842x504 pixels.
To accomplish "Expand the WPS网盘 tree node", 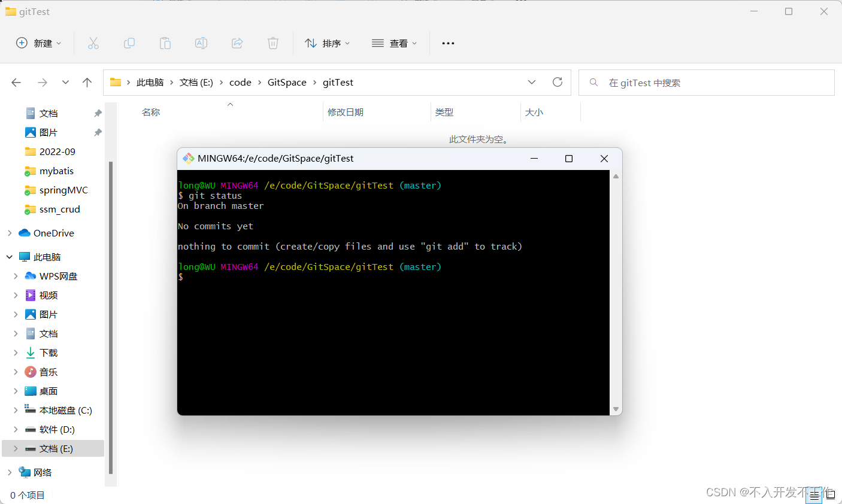I will pos(16,276).
